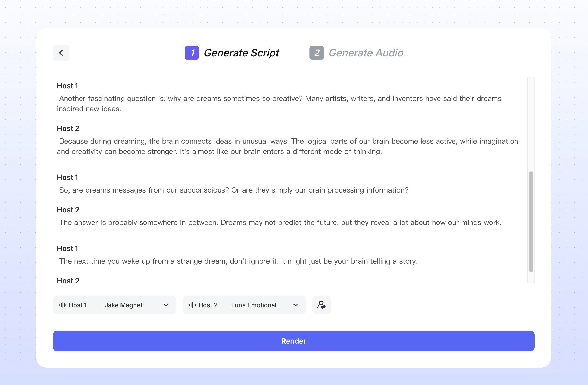The width and height of the screenshot is (588, 385).
Task: Click the Host 1 waveform icon
Action: pyautogui.click(x=63, y=305)
